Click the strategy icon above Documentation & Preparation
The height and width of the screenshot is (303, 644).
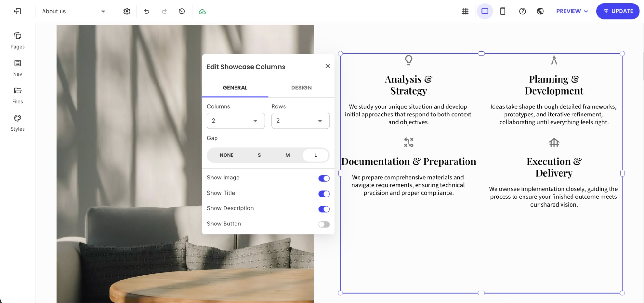[409, 142]
